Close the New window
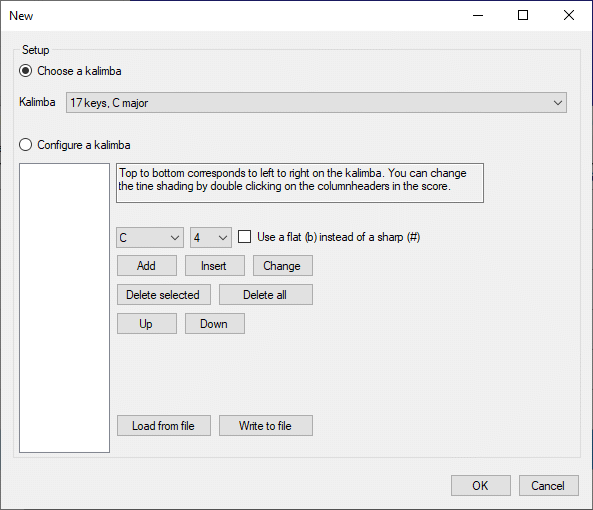Viewport: 593px width, 510px height. (569, 16)
